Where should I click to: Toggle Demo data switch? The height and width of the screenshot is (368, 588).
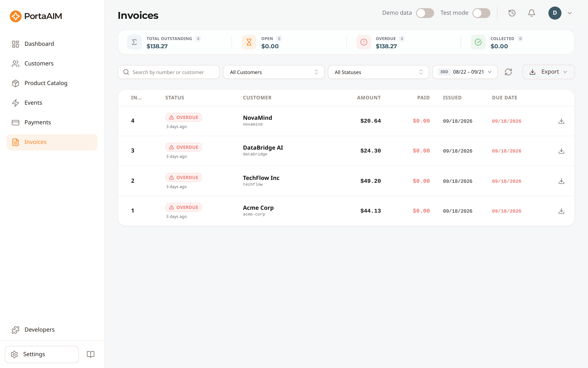[x=425, y=13]
